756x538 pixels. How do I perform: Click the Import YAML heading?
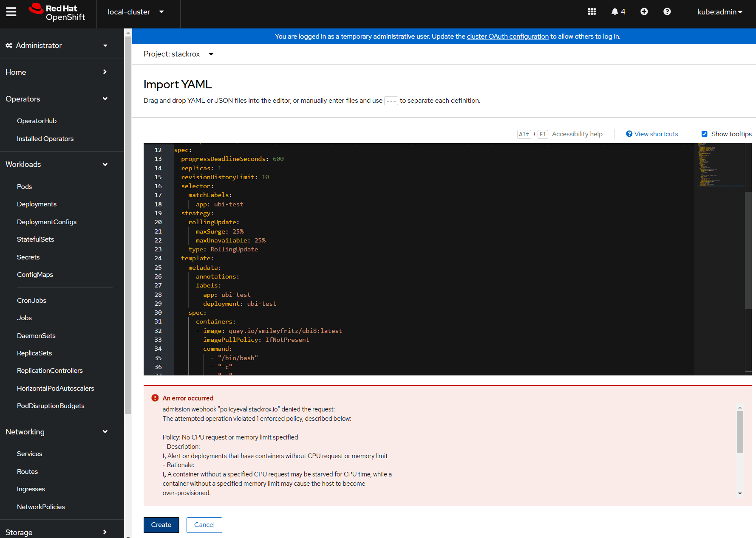coord(178,84)
